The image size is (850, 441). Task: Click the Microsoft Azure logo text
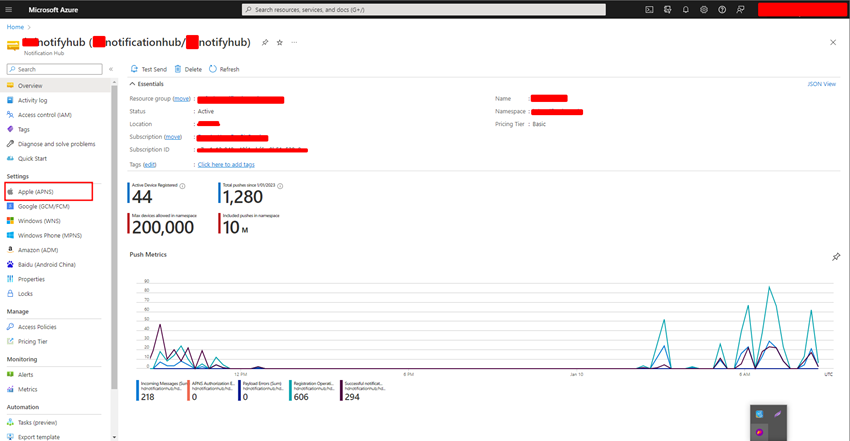pos(53,10)
